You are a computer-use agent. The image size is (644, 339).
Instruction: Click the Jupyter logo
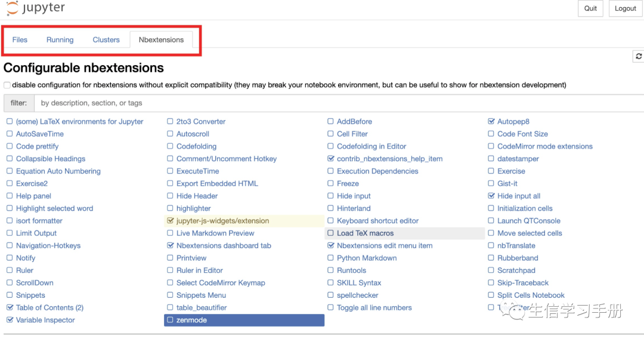click(x=35, y=8)
